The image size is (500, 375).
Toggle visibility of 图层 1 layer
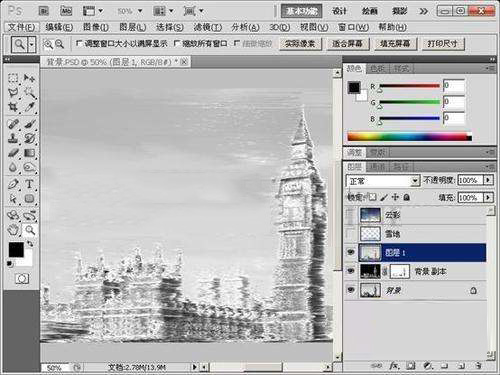[x=351, y=252]
